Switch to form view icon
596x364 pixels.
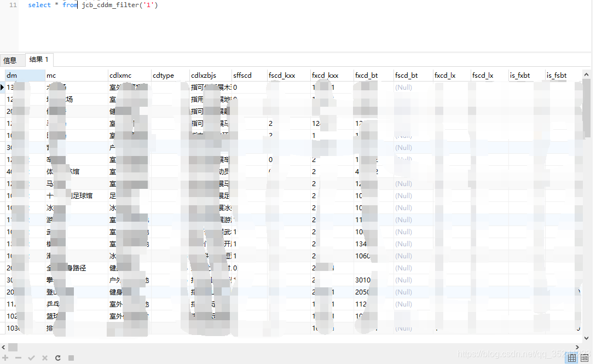tap(585, 357)
